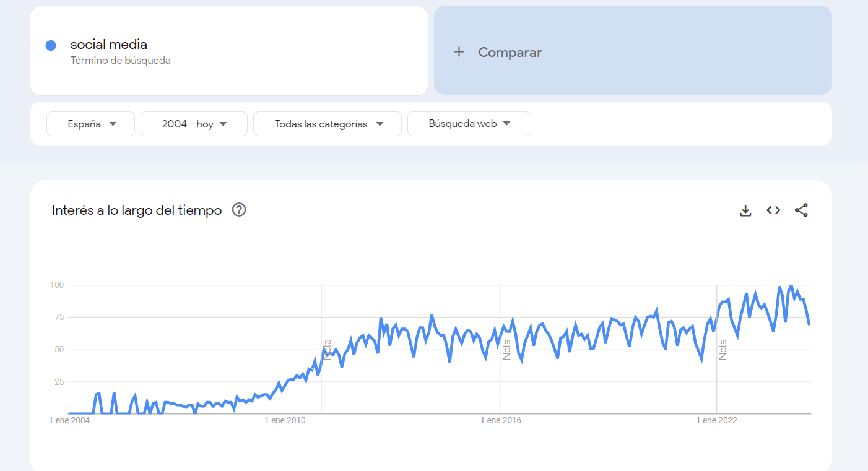Open help info for interest over time

pyautogui.click(x=238, y=210)
